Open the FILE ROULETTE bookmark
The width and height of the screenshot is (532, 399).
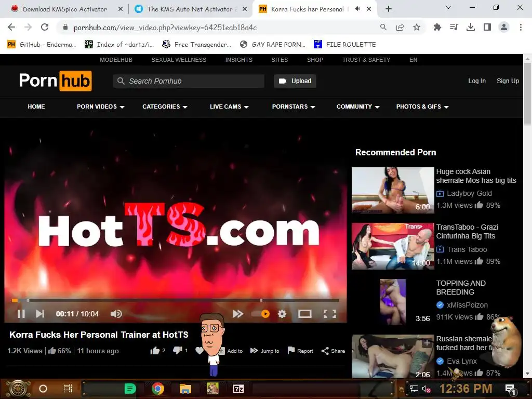coord(345,45)
